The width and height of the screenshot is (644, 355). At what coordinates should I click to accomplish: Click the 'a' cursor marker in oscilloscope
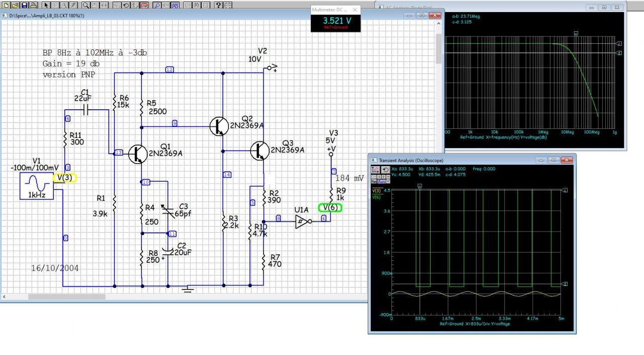(x=420, y=186)
